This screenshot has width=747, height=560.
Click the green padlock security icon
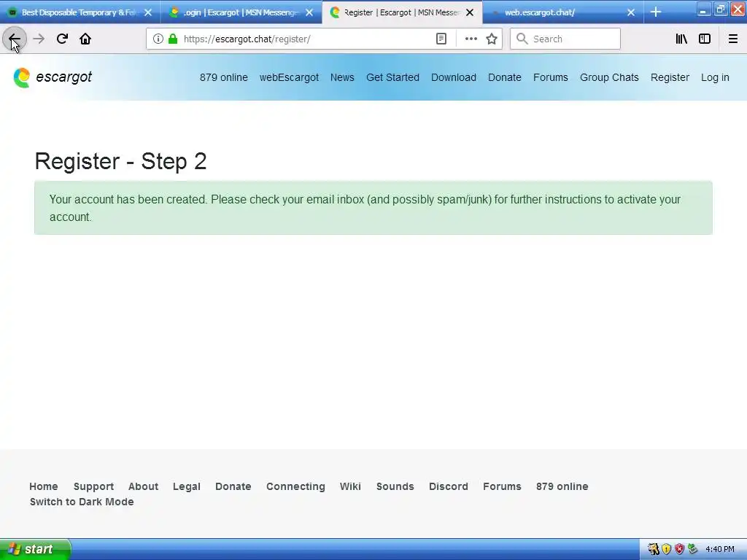pos(173,39)
